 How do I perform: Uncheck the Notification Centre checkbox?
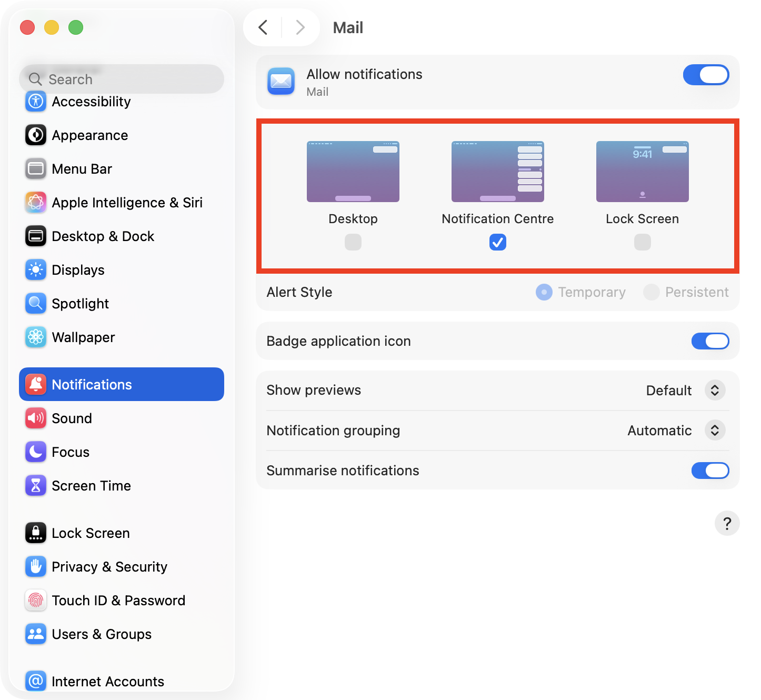pos(497,242)
